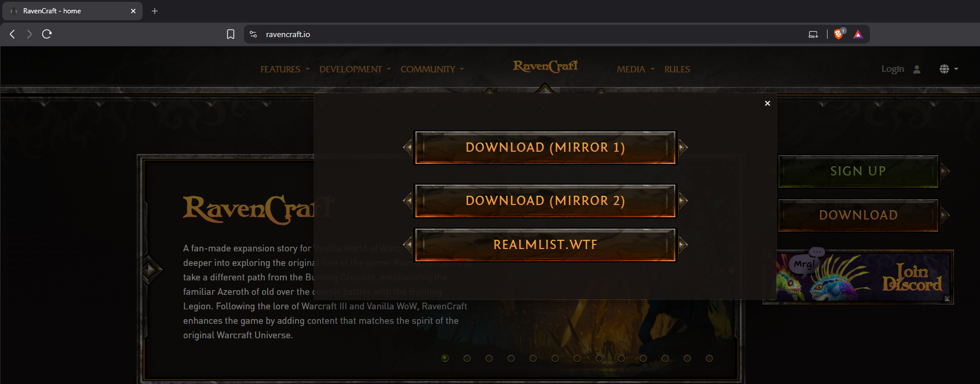Click the carousel previous diamond arrow
Viewport: 980px width, 384px height.
tap(151, 269)
